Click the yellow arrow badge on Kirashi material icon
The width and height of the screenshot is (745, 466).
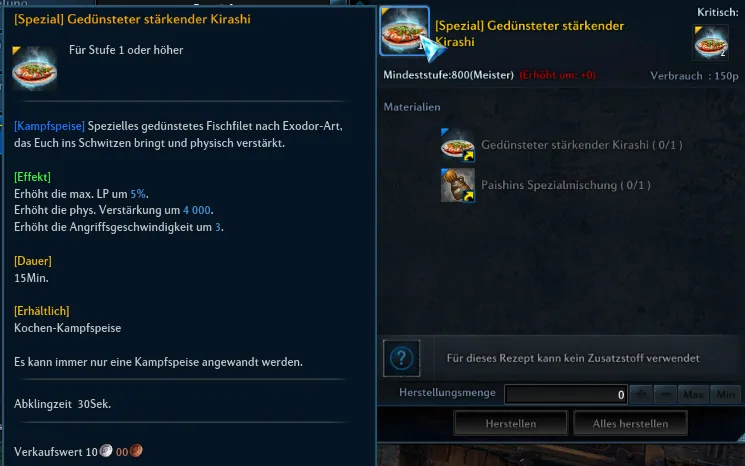point(468,156)
